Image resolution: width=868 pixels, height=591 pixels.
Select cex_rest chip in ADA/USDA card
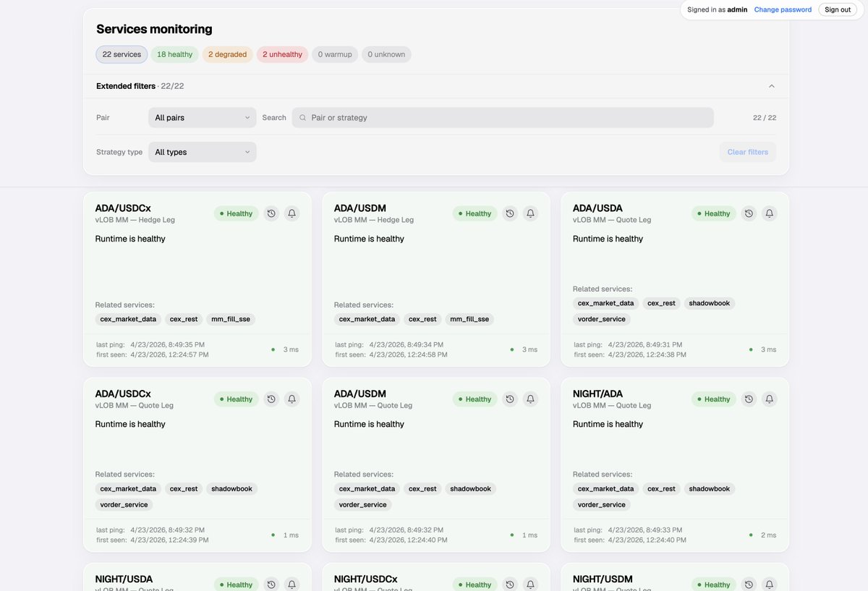coord(661,303)
